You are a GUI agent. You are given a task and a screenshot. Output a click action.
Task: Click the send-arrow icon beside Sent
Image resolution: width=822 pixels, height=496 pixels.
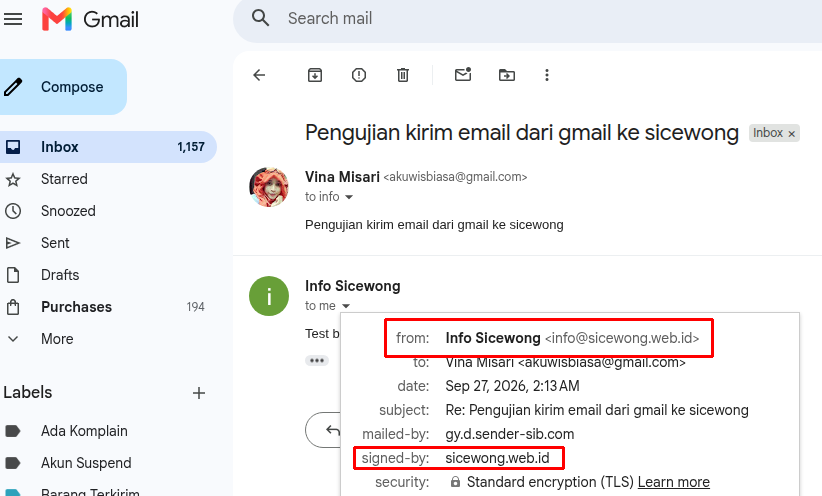point(13,243)
